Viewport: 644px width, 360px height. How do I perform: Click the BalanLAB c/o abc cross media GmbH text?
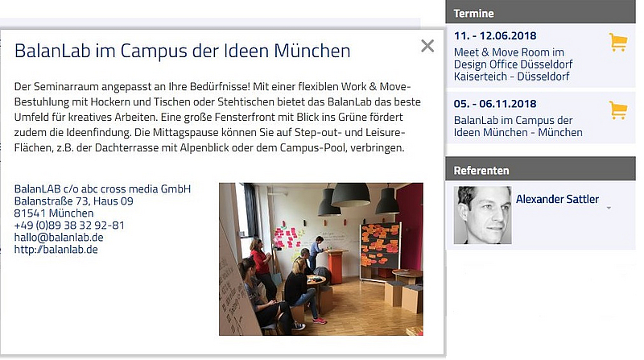point(102,189)
